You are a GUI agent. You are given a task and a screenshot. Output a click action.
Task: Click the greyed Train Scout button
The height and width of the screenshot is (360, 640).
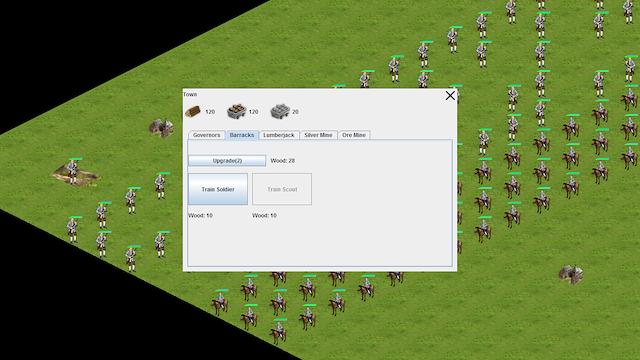(282, 189)
